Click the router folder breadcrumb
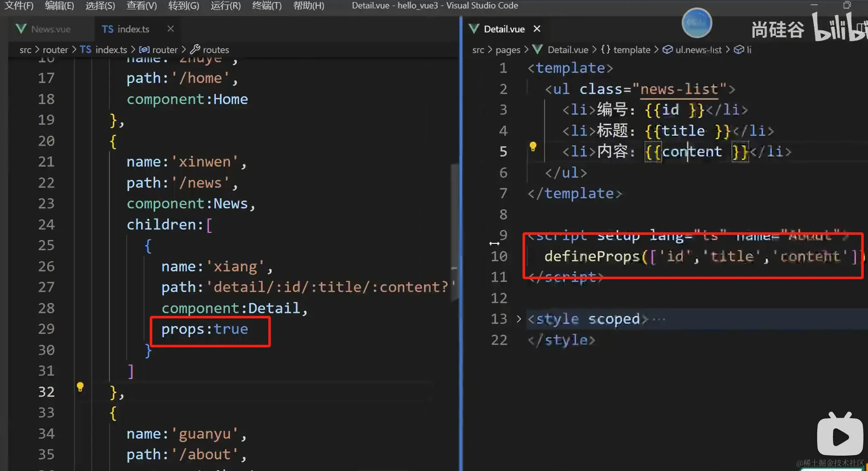The width and height of the screenshot is (868, 471). tap(55, 49)
